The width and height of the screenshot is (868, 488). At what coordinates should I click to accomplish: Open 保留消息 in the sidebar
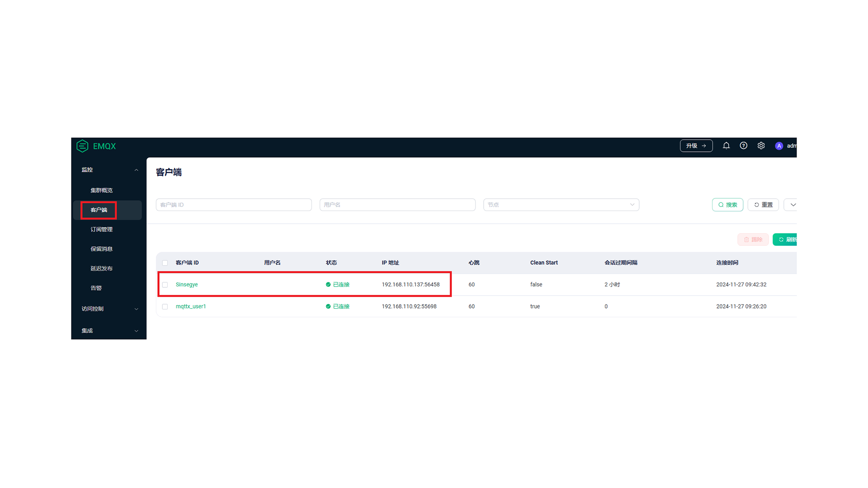[x=101, y=249]
